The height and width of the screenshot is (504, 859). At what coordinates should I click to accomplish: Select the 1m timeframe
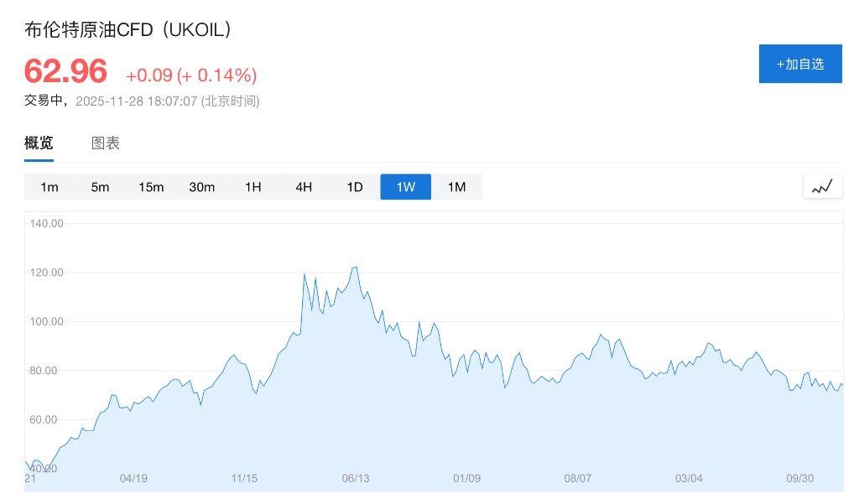(x=49, y=187)
